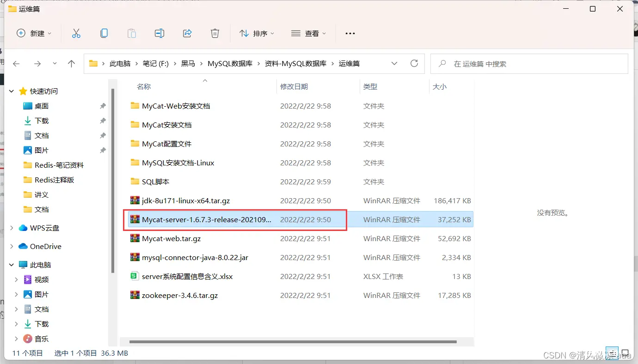Sort by 名称 column header
Image resolution: width=638 pixels, height=364 pixels.
(x=144, y=86)
